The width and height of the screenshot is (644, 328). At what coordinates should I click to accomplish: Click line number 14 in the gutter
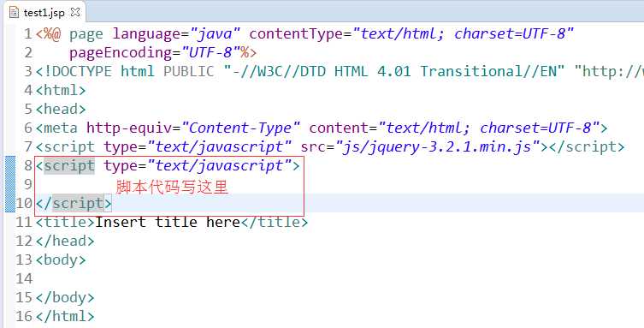coord(24,278)
